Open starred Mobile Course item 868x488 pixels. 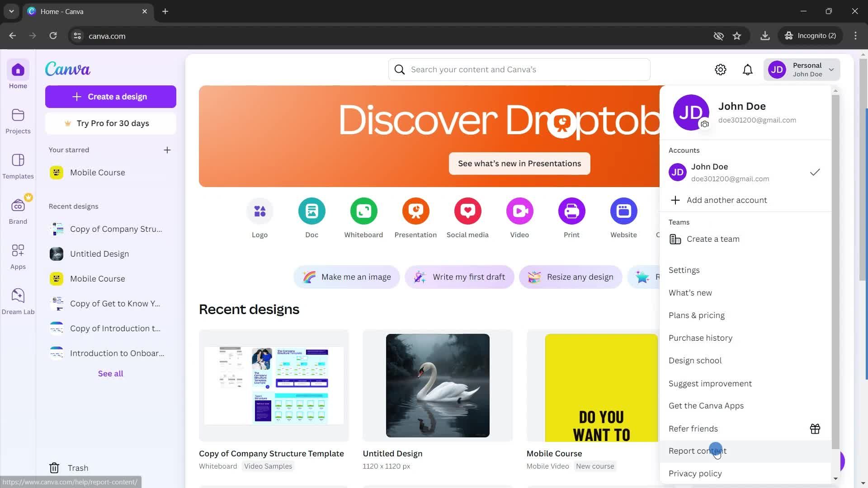coord(111,173)
